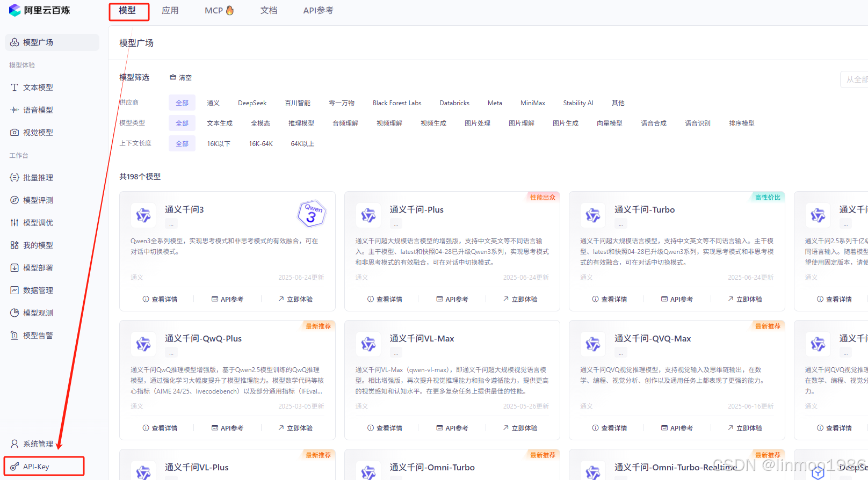Open the 文档 top tab
This screenshot has width=868, height=480.
269,10
